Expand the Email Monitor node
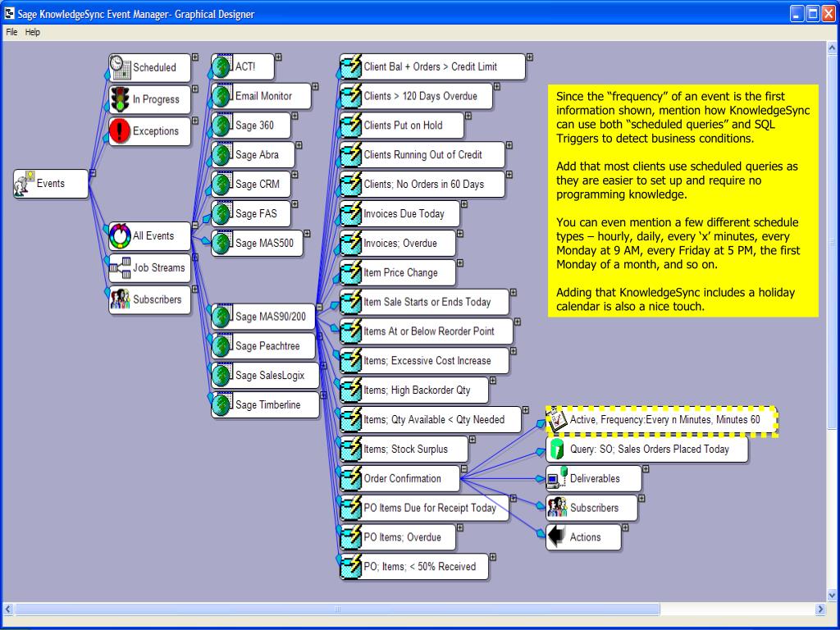 click(316, 86)
